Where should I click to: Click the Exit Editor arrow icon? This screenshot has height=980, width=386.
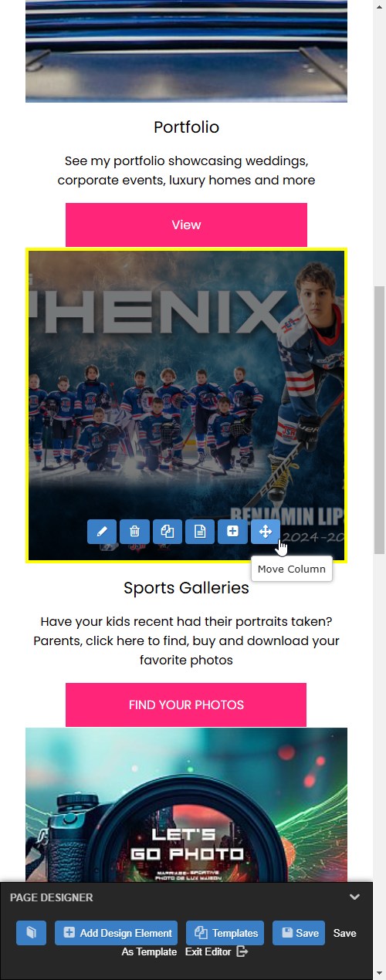[x=242, y=951]
